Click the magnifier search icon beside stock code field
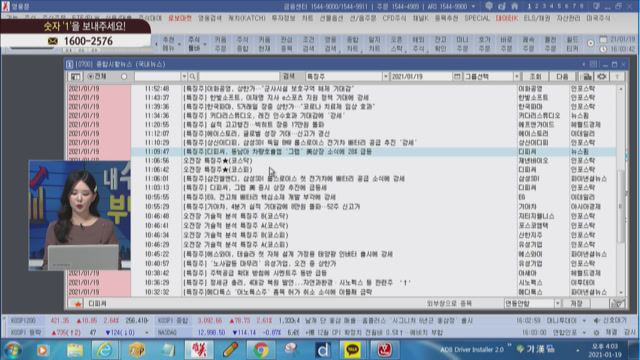This screenshot has height=360, width=640. point(192,76)
